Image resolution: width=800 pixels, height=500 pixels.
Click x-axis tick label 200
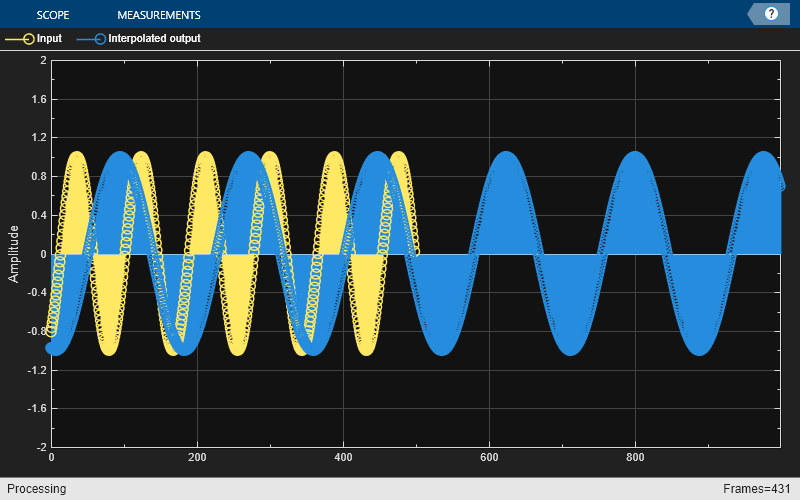pyautogui.click(x=197, y=458)
